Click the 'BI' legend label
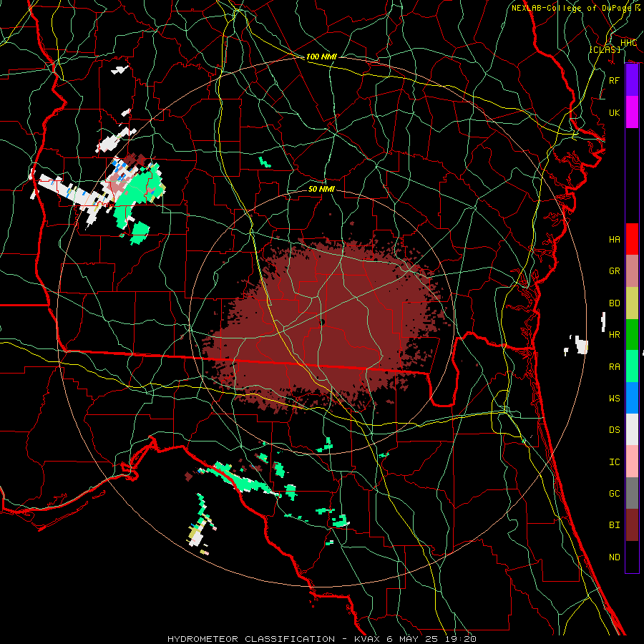The width and height of the screenshot is (644, 644). click(615, 525)
